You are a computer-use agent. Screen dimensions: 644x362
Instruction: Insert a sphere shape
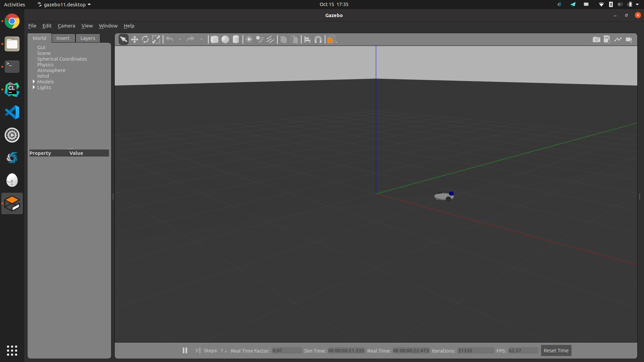coord(225,40)
